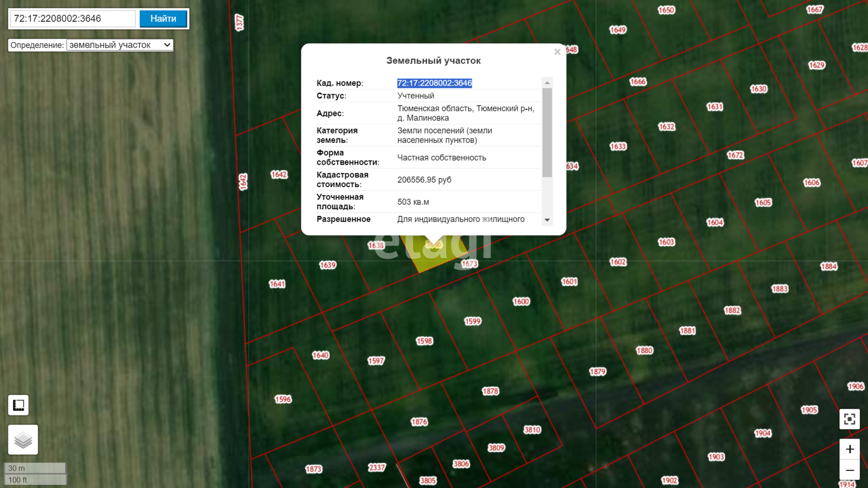
Task: Select parcel labeled 1596
Action: point(283,399)
